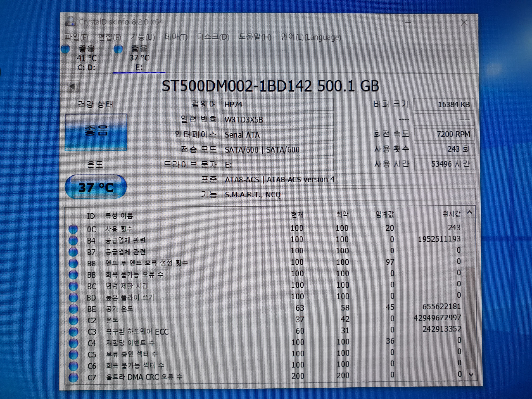Click the status orb of row C6
Screen dimensions: 532x399
(x=74, y=366)
